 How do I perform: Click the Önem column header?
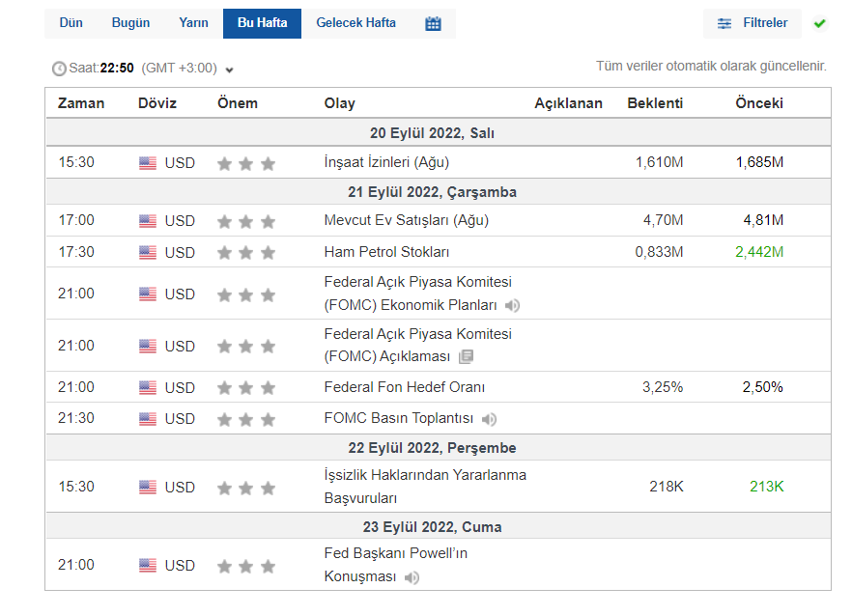[x=238, y=103]
